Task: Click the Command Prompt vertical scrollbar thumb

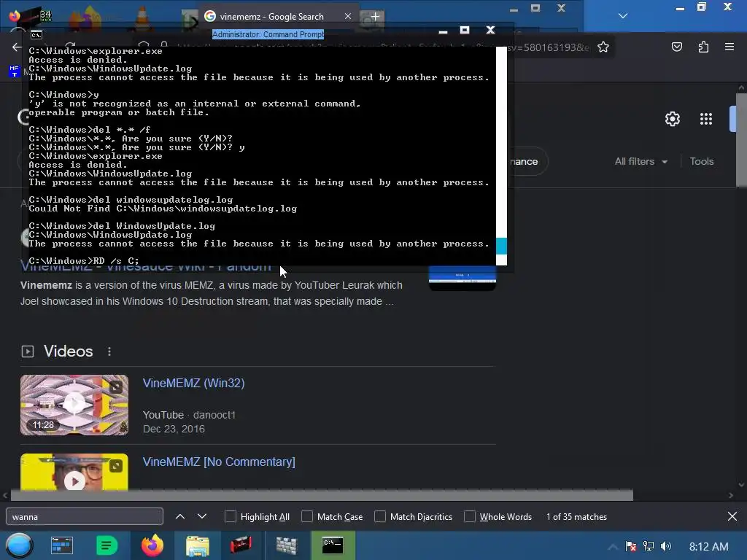Action: click(x=501, y=246)
